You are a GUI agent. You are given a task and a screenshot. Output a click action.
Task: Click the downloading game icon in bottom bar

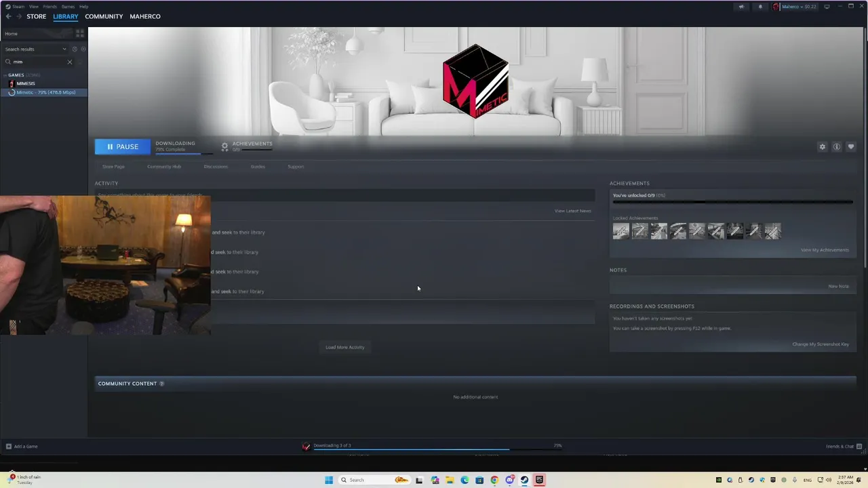click(306, 446)
